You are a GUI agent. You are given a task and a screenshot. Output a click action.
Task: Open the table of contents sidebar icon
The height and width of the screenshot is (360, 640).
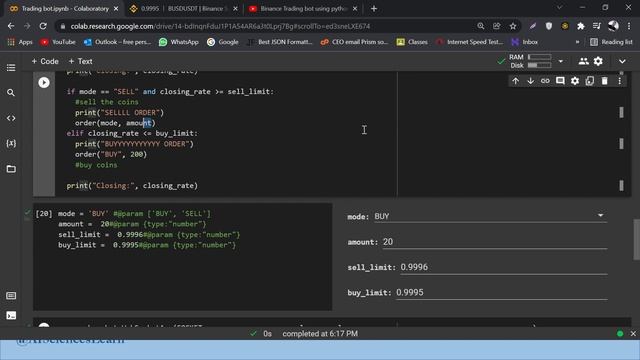pos(11,67)
